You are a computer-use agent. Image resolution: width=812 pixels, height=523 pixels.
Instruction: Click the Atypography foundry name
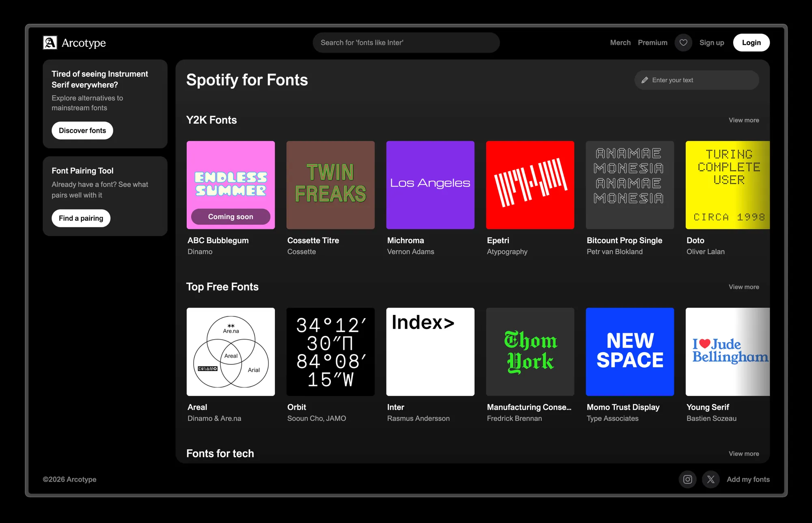(x=507, y=252)
